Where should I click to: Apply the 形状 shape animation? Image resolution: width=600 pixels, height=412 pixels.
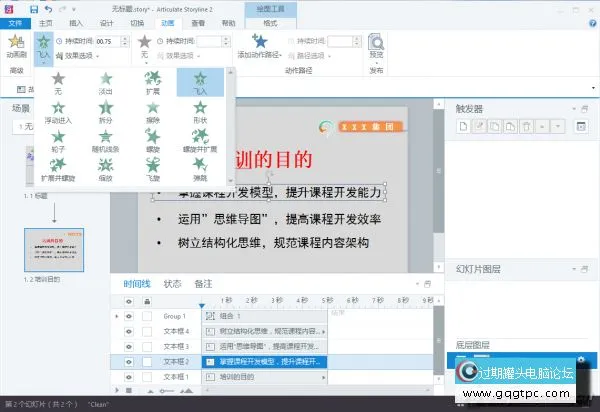tap(200, 112)
